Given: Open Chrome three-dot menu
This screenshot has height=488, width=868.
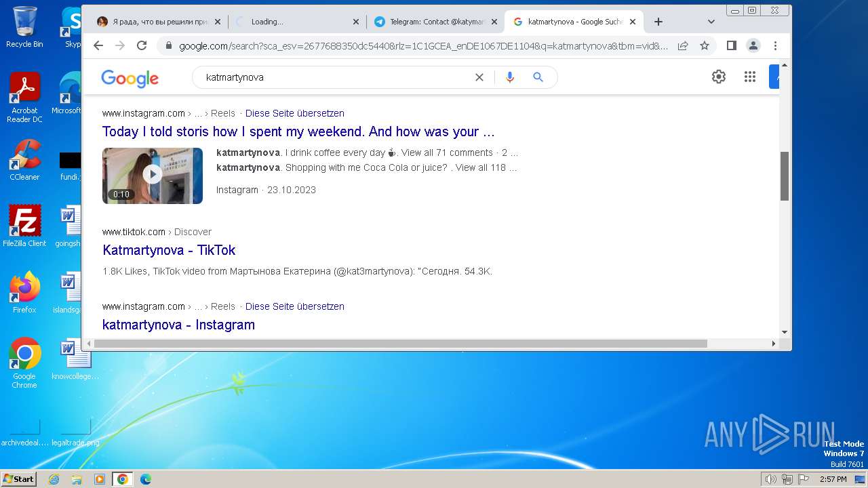Looking at the screenshot, I should click(775, 45).
